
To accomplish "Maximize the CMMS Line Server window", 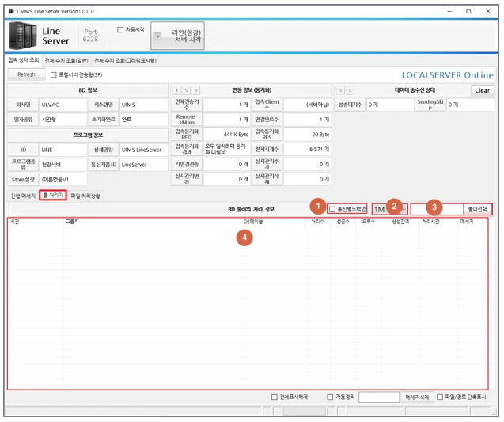I will pos(468,11).
